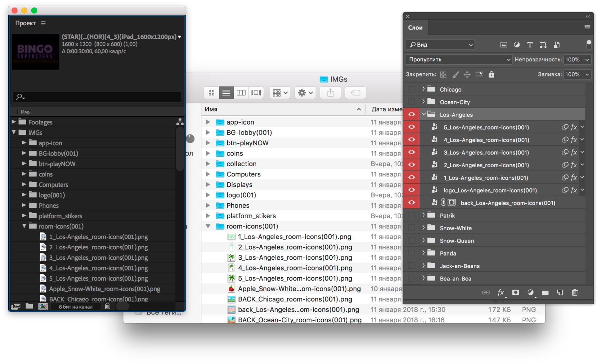Viewport: 597px width, 364px height.
Task: Show the Ocean-City group
Action: (x=411, y=102)
